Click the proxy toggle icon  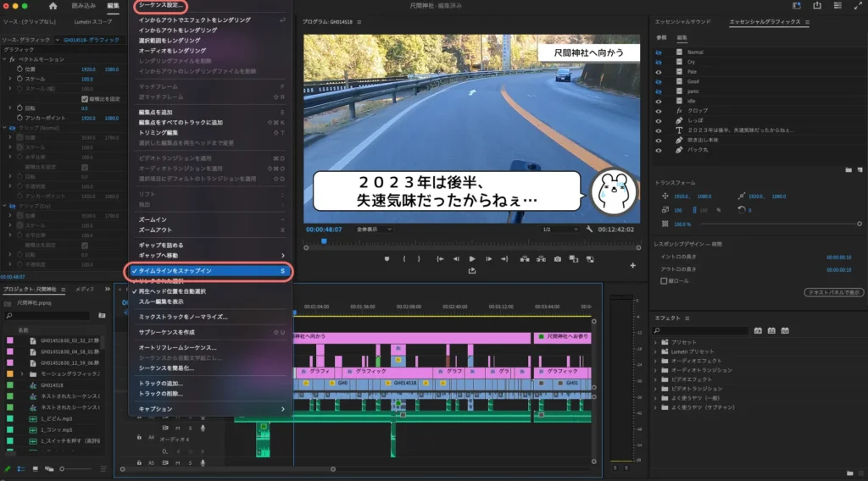[590, 259]
